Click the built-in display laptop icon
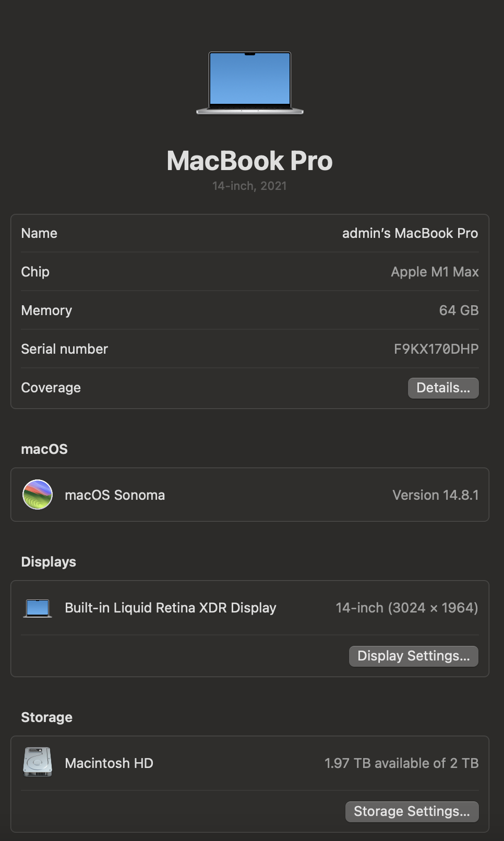 point(38,608)
